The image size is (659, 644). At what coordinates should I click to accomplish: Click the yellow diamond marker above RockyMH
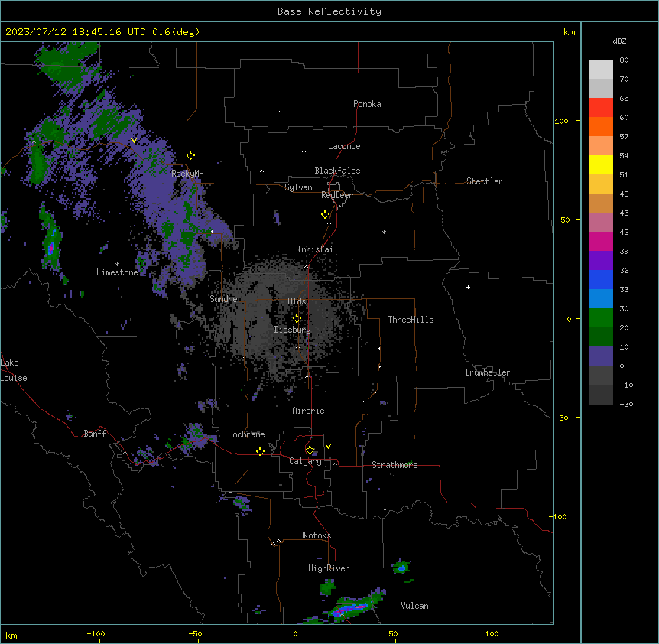tap(191, 156)
